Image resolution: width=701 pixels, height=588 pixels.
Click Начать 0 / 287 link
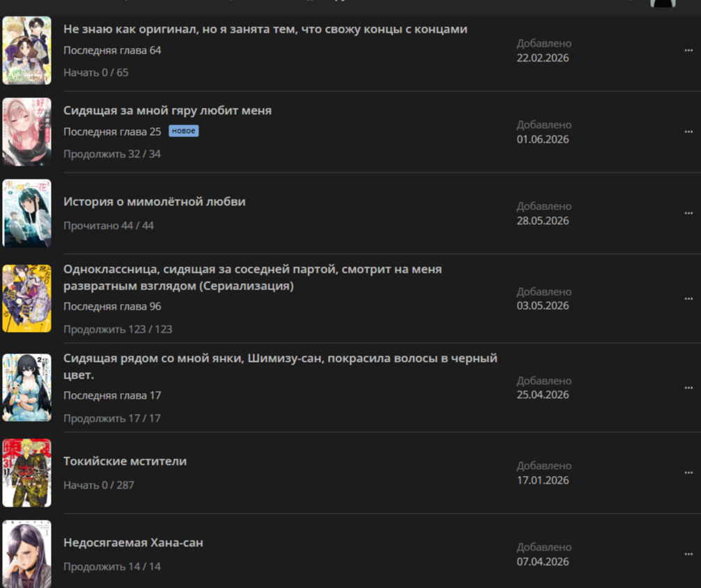pos(99,485)
